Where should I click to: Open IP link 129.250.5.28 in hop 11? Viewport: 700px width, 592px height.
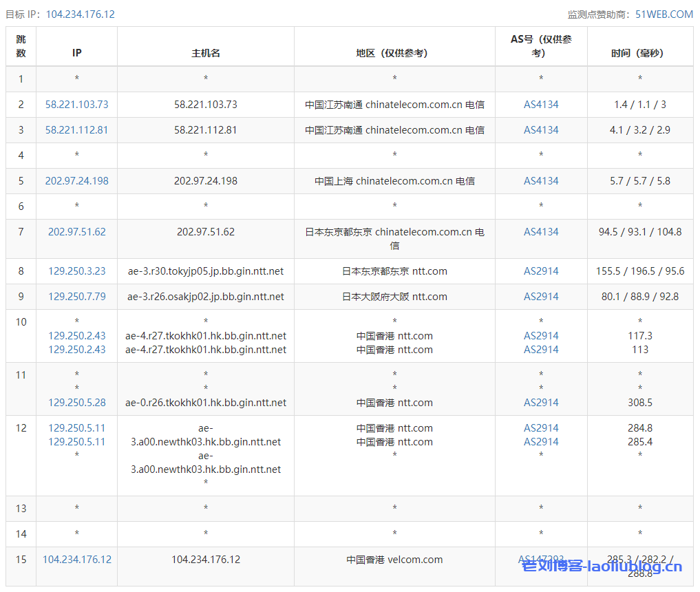[76, 403]
